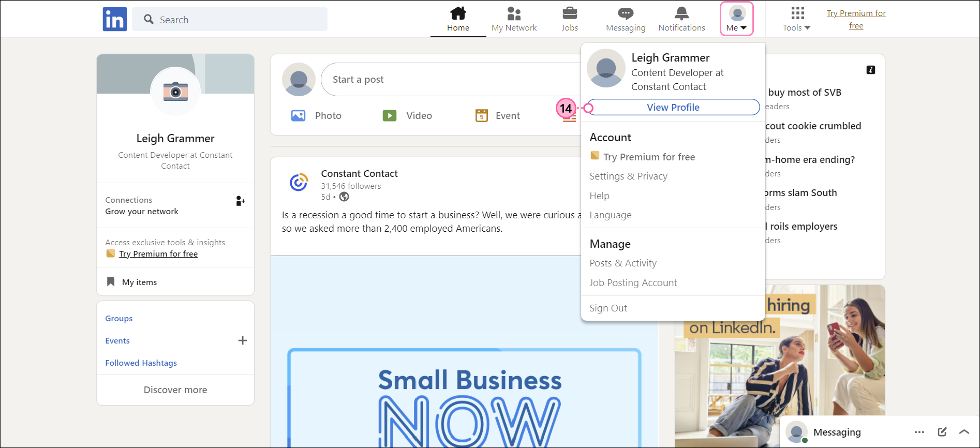
Task: Open Leigh Grammer name in sidebar card
Action: pyautogui.click(x=175, y=139)
